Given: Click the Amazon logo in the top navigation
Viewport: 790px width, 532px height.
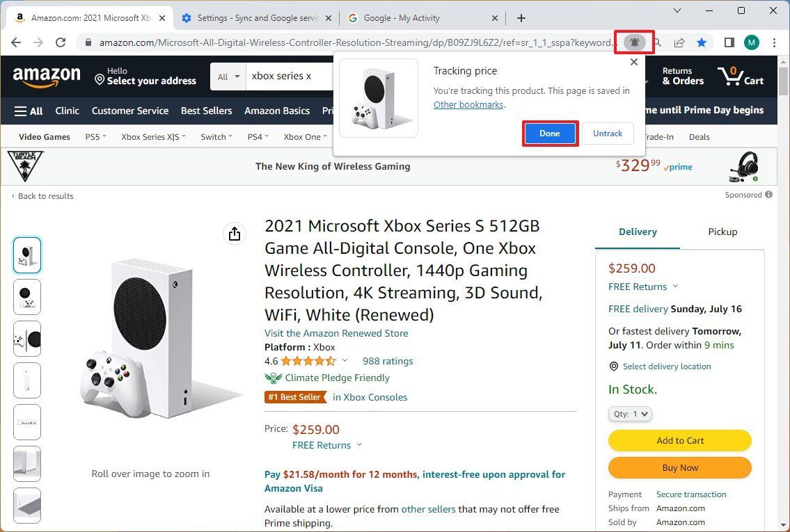Looking at the screenshot, I should (x=46, y=76).
